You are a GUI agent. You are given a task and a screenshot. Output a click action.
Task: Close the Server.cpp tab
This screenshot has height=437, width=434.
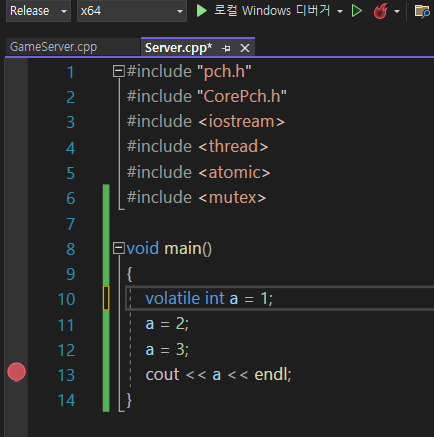245,48
